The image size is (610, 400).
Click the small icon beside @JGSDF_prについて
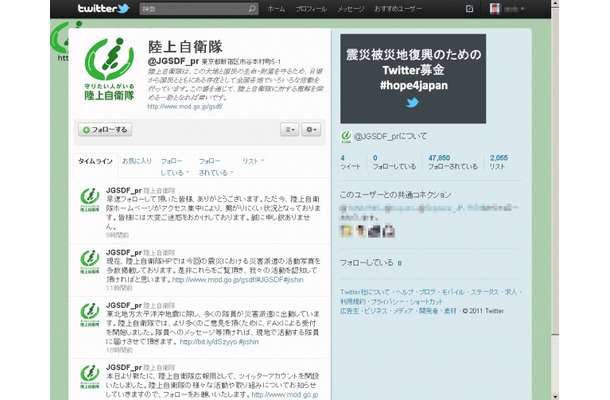(345, 137)
